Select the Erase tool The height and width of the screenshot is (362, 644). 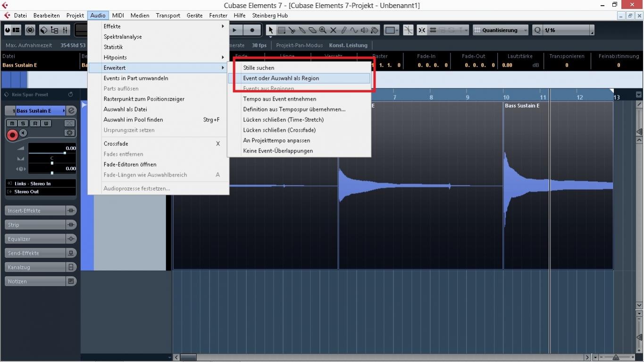click(312, 30)
